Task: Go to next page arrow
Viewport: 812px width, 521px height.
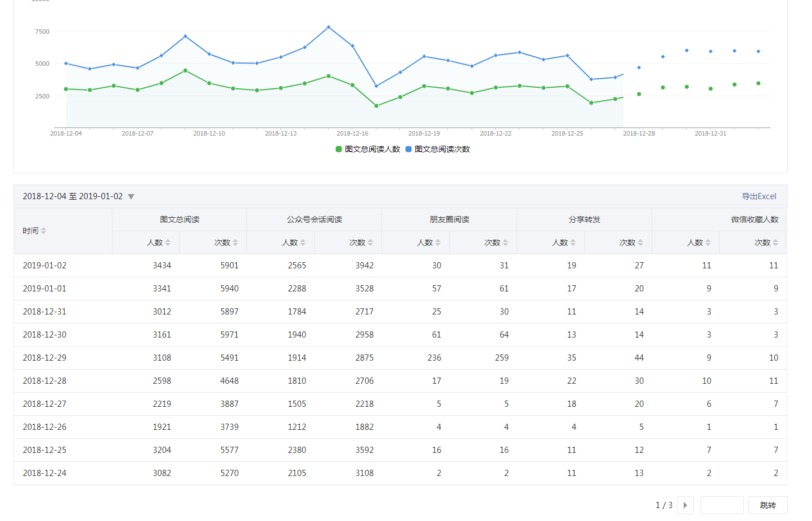Action: tap(685, 505)
